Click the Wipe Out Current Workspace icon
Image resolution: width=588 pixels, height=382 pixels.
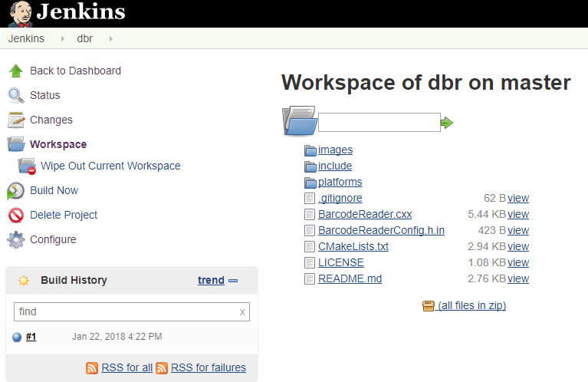click(x=28, y=166)
